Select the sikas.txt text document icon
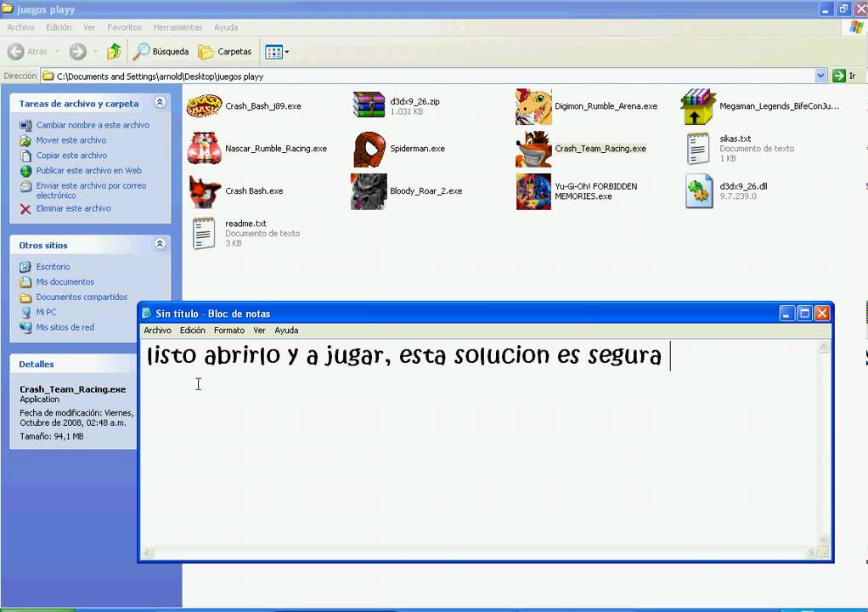This screenshot has width=868, height=612. (x=698, y=149)
